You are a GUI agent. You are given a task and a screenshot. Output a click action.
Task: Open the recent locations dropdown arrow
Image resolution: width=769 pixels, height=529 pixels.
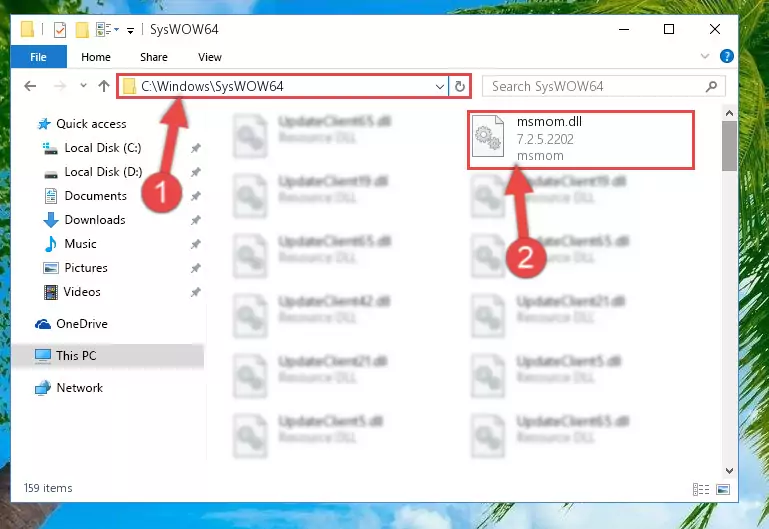[x=83, y=86]
